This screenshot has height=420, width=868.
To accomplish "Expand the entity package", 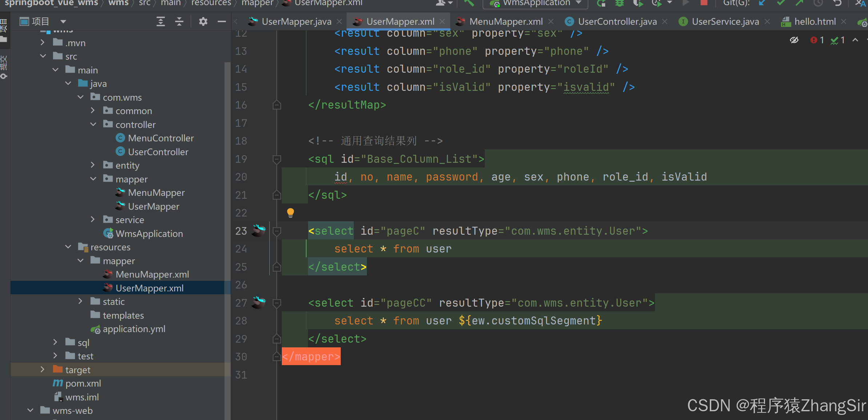I will [93, 165].
